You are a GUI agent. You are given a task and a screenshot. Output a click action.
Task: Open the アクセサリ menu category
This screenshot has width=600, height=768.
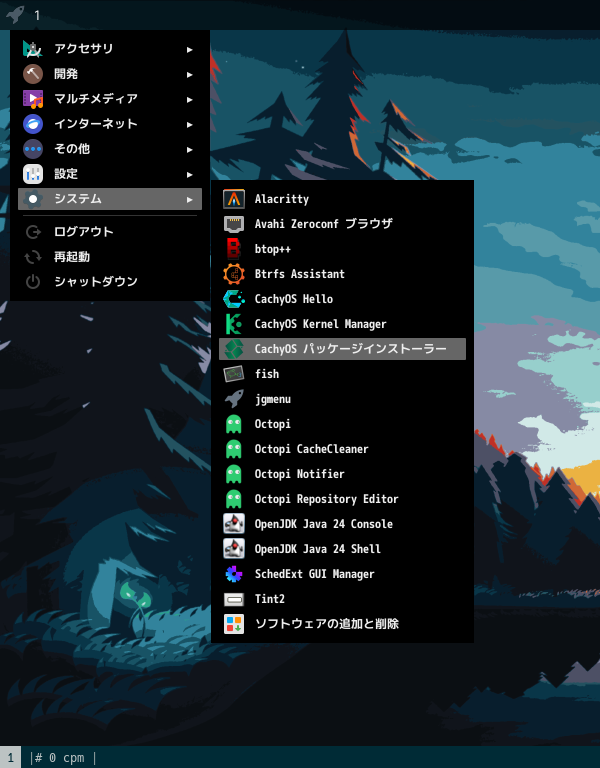[x=110, y=49]
